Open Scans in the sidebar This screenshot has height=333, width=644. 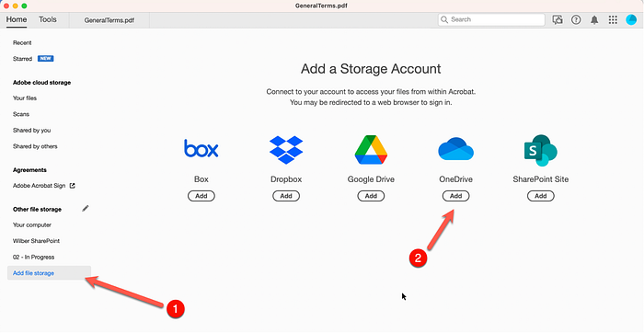click(21, 114)
